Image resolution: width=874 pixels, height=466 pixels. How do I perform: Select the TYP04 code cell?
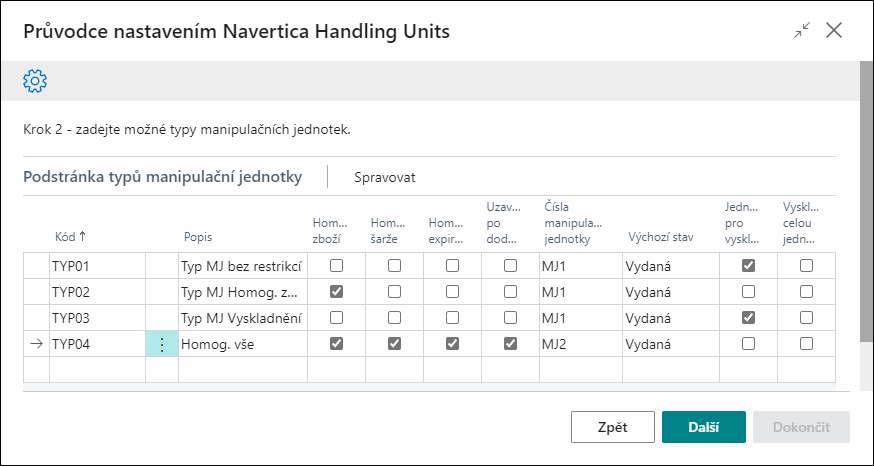click(x=98, y=344)
